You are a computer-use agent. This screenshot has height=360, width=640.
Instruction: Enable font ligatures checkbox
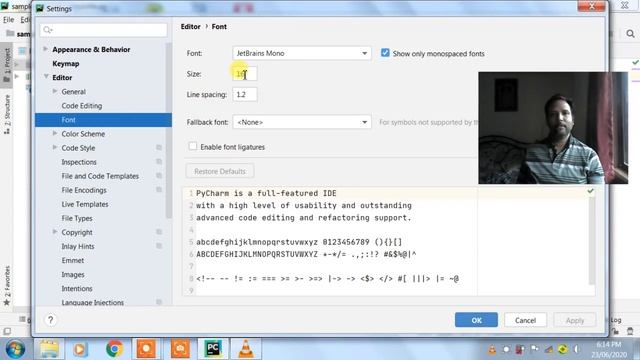[x=193, y=147]
